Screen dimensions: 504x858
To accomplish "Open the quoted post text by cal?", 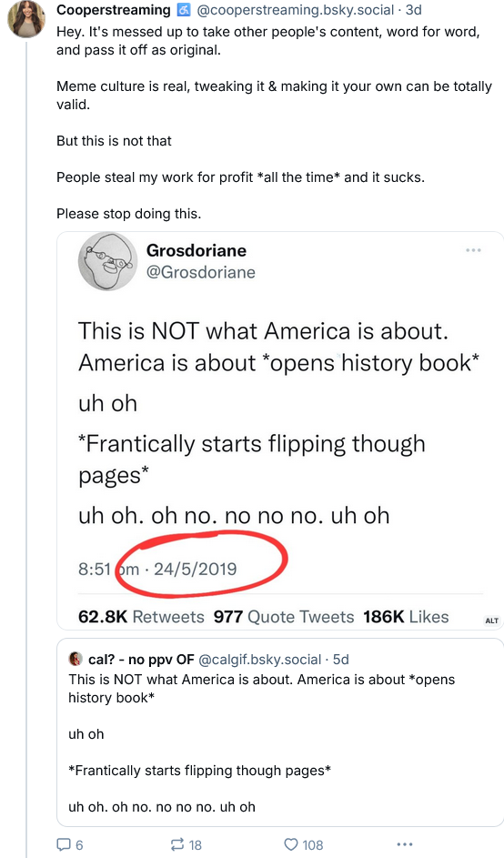I will pos(262,742).
